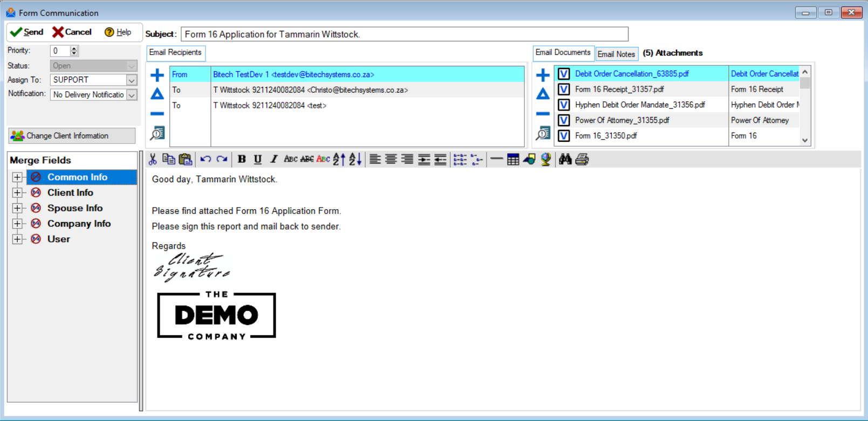Center-align text with the toolbar icon

click(x=391, y=159)
